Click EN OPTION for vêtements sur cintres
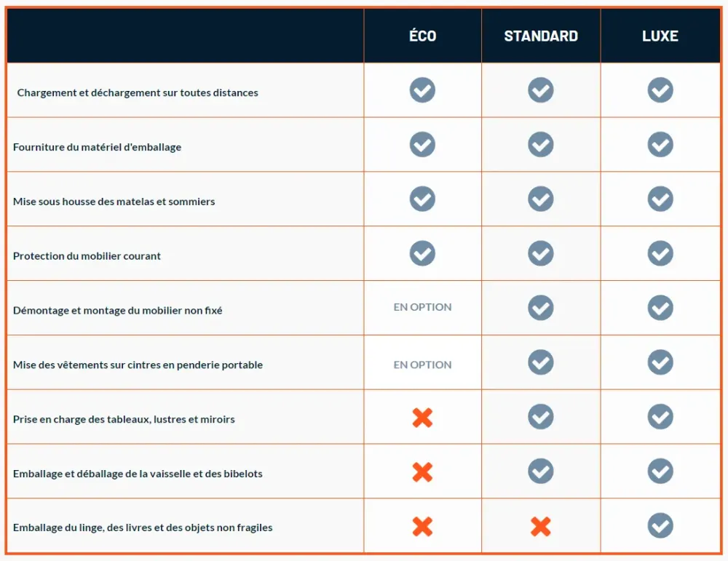This screenshot has width=728, height=561. (422, 365)
